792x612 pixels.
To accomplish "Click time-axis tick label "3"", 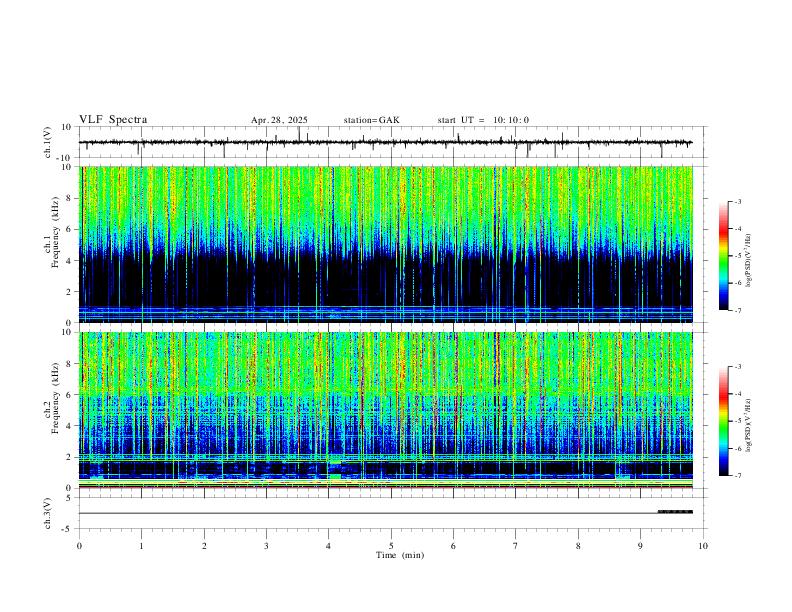I will click(266, 546).
